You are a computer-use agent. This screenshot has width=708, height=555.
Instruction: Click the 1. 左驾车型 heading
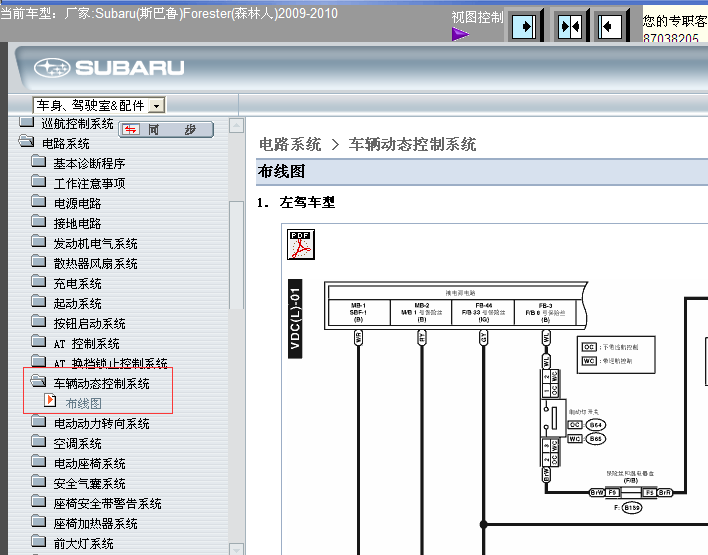[x=296, y=202]
